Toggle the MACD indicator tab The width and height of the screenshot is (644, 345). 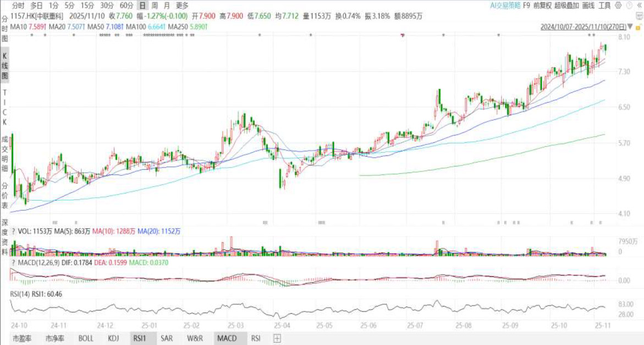[x=227, y=338]
